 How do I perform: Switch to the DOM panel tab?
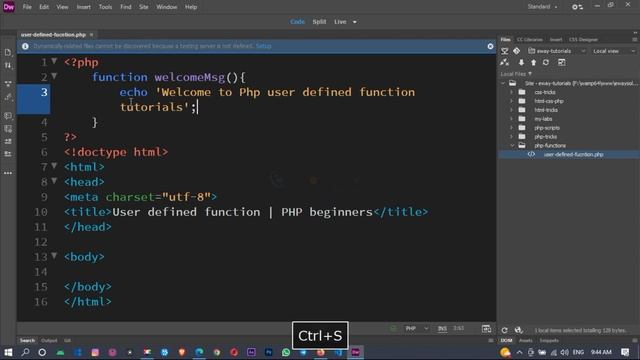click(507, 340)
